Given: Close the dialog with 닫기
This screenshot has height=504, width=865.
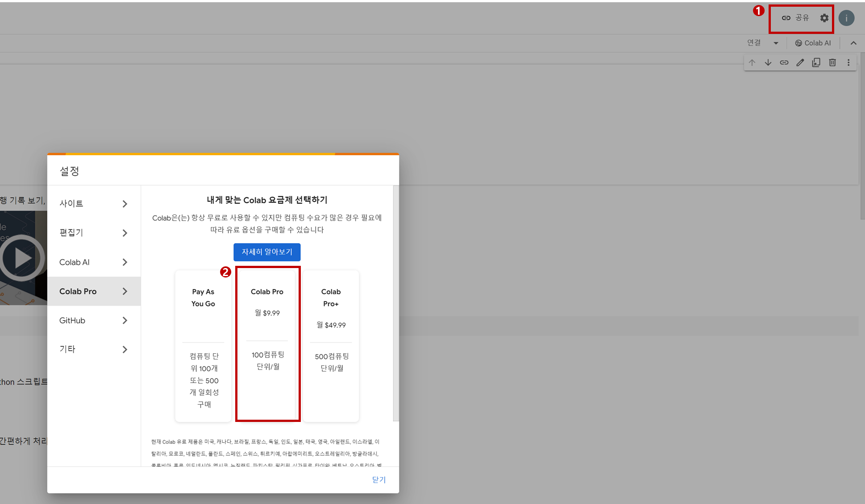Looking at the screenshot, I should point(378,479).
